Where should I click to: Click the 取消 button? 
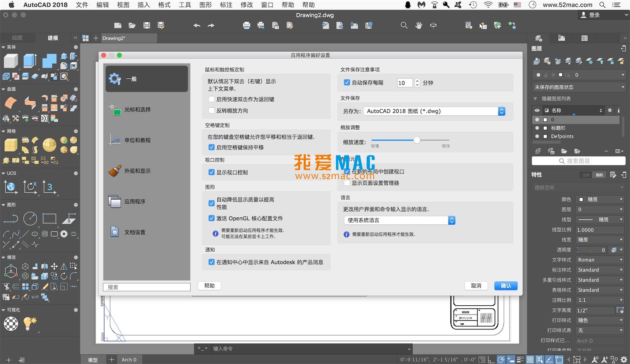pyautogui.click(x=476, y=286)
